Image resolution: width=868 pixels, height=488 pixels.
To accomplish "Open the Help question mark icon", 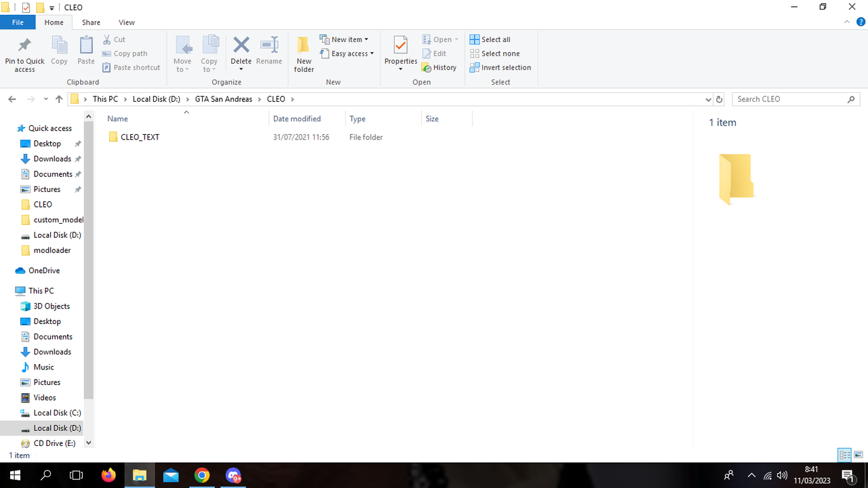I will [x=861, y=22].
